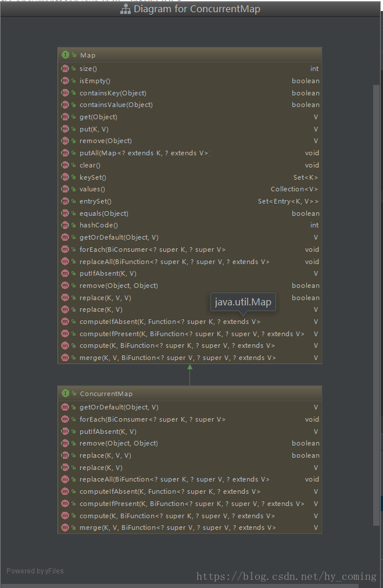Select the ConcurrentMap node header label

106,394
